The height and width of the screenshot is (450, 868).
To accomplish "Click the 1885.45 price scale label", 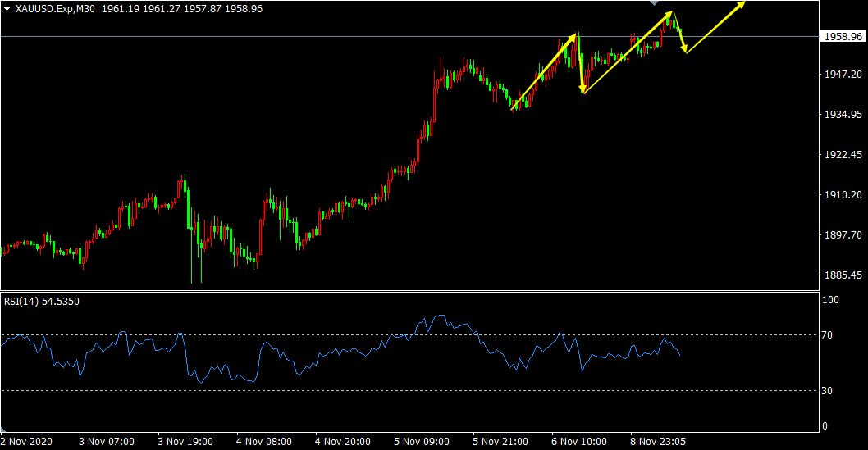I will (843, 275).
